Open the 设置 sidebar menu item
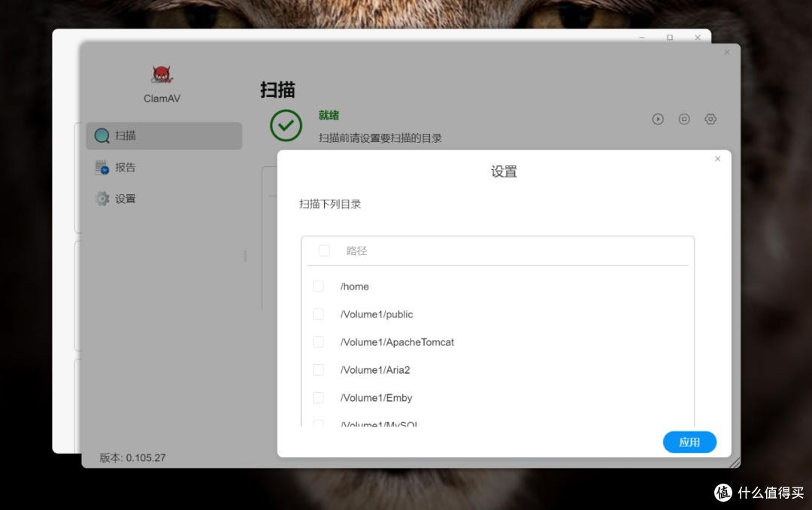 click(164, 199)
